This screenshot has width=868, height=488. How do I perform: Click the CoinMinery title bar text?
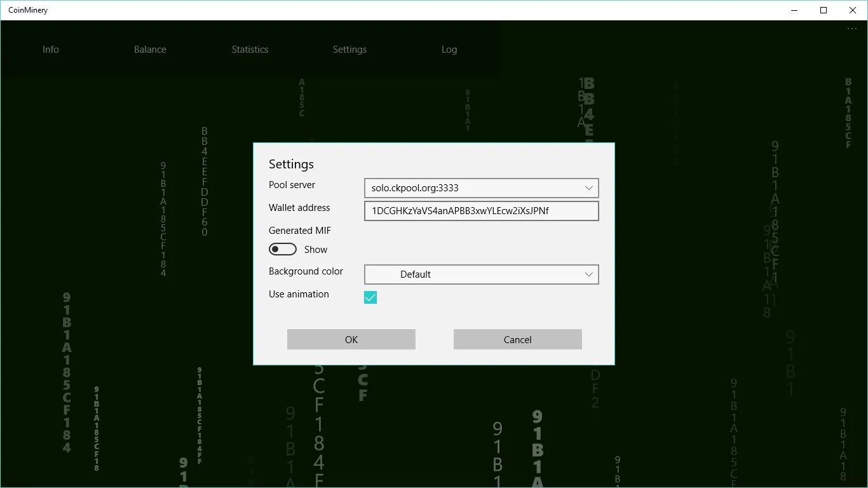click(x=28, y=10)
